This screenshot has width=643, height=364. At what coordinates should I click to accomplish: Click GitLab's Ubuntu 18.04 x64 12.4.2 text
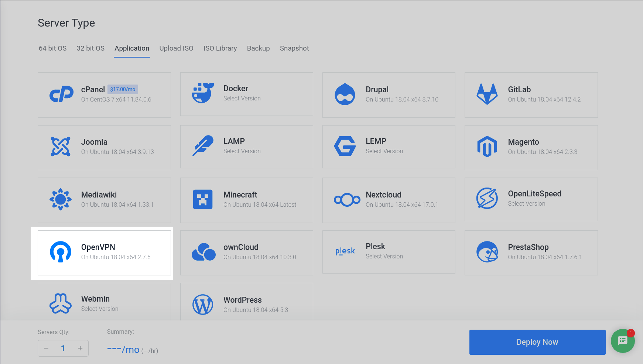544,100
